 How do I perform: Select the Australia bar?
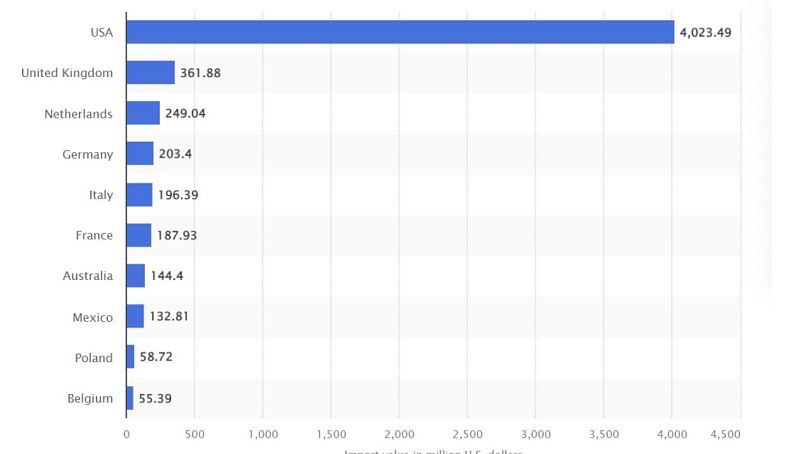tap(136, 276)
